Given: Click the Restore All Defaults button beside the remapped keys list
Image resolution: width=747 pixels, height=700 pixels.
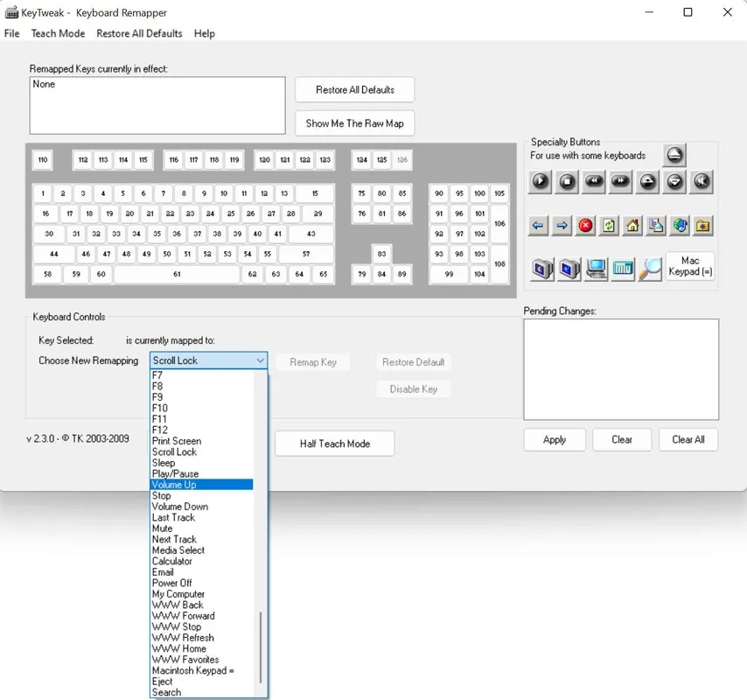Looking at the screenshot, I should point(355,89).
